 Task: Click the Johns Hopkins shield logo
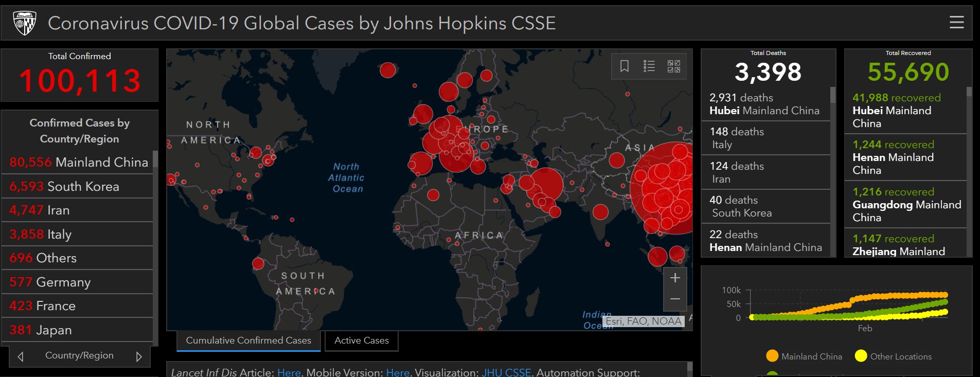[x=25, y=23]
